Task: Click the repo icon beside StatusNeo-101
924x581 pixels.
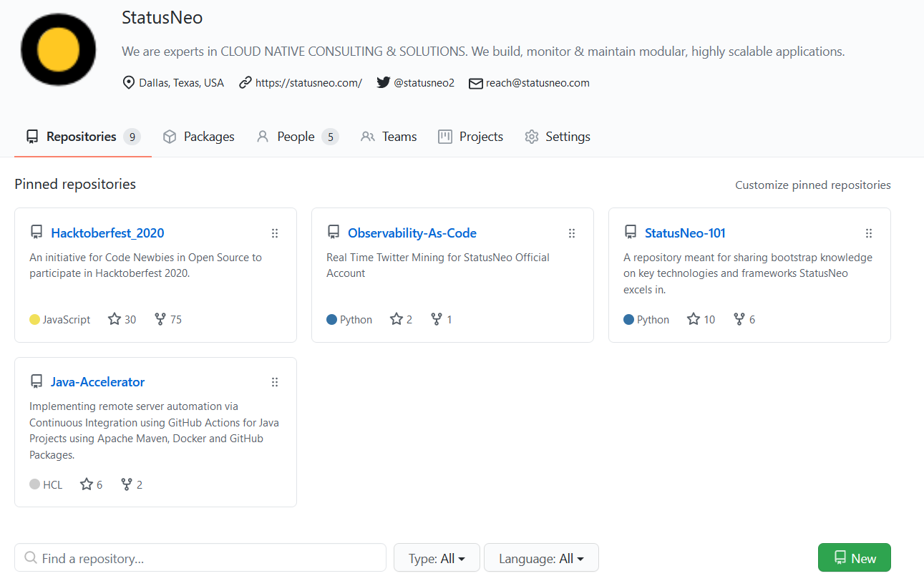Action: [x=631, y=233]
